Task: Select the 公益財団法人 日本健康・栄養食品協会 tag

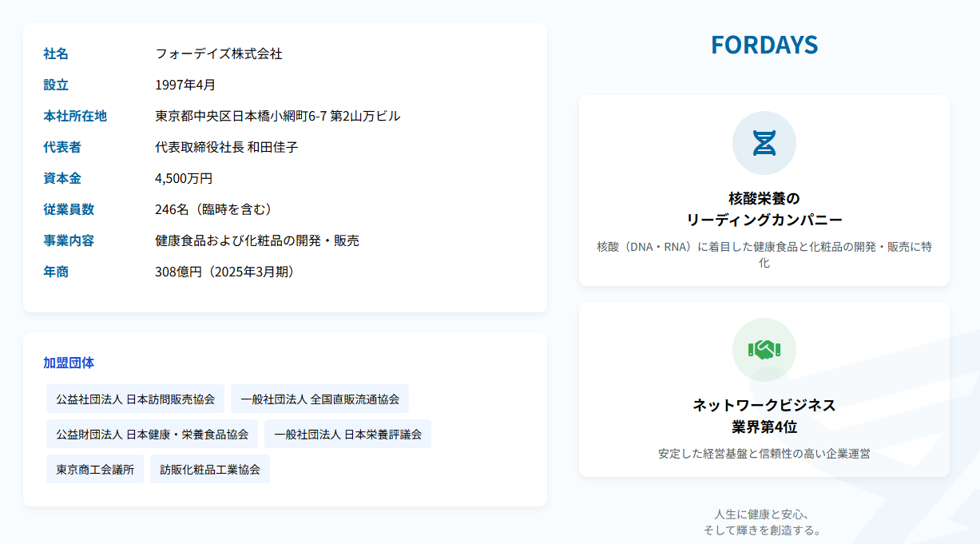Action: click(152, 434)
